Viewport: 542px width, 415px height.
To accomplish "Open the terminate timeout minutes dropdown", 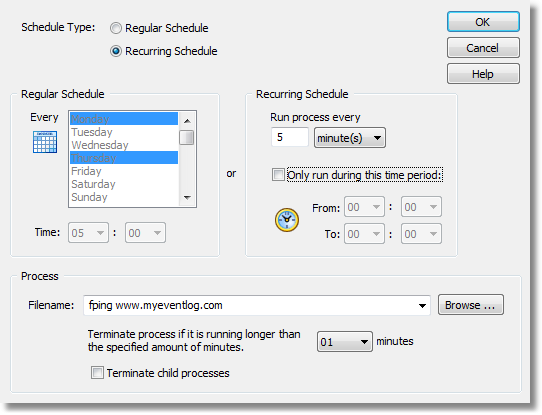I will 345,342.
